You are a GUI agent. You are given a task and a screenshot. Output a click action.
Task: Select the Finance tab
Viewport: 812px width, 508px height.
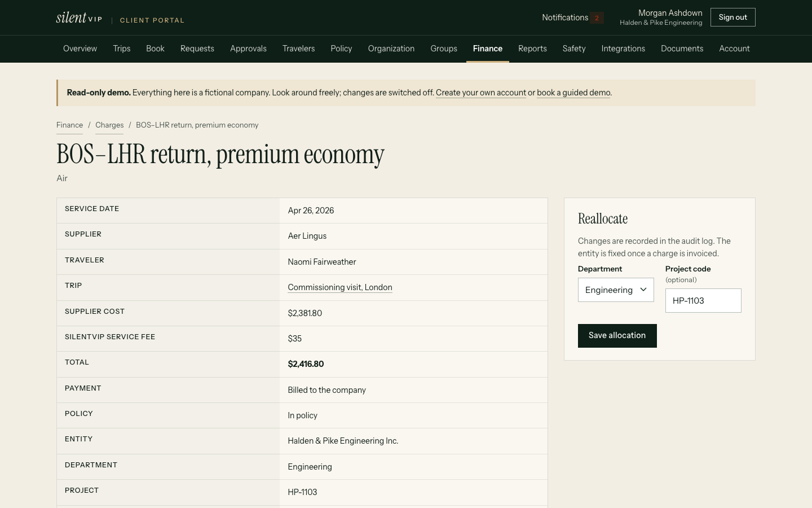point(488,49)
